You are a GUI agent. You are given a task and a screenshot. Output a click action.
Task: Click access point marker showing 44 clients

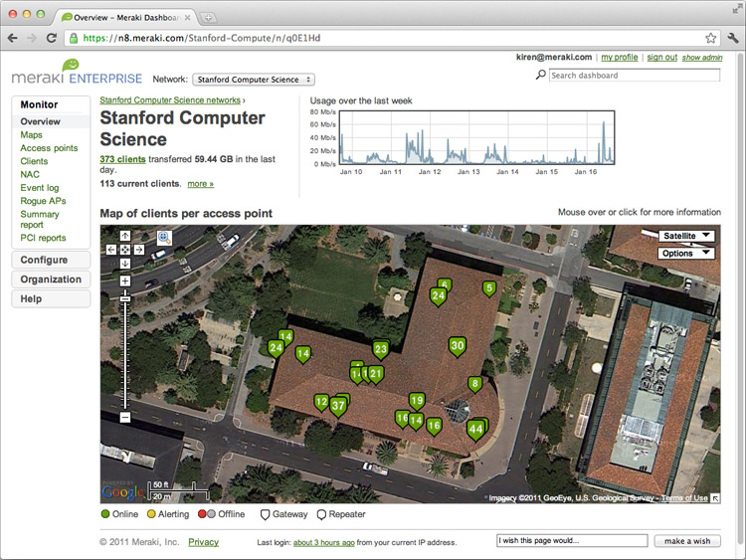(475, 430)
